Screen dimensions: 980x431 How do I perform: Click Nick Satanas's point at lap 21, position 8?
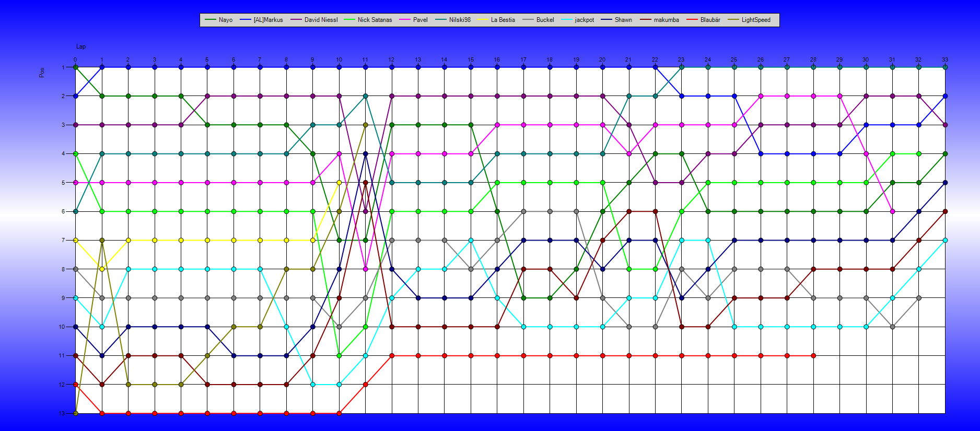(x=629, y=269)
